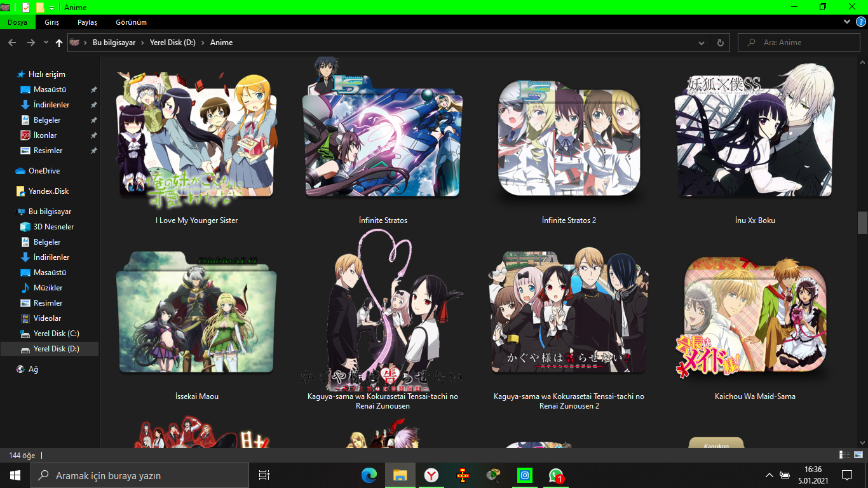Open Task View on the taskbar

pos(264,475)
